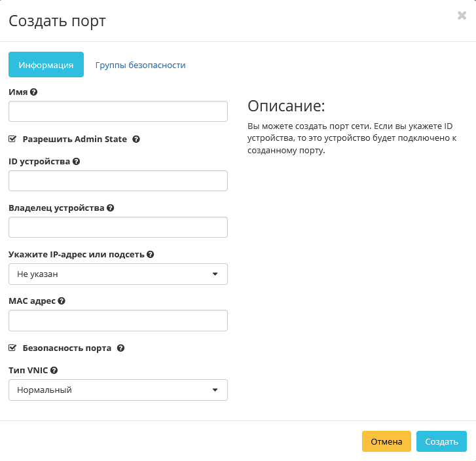Select the MAC адрес input box
This screenshot has height=461, width=476.
click(x=118, y=321)
